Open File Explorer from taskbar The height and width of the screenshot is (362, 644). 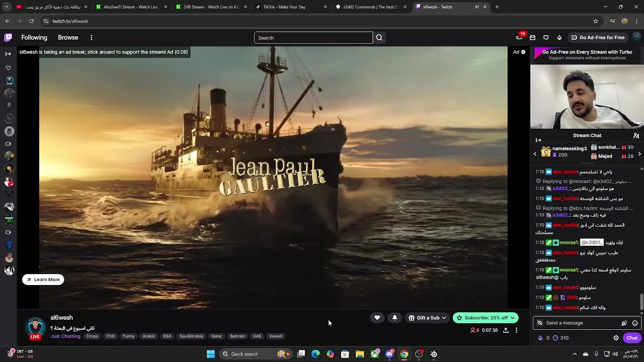(x=360, y=354)
